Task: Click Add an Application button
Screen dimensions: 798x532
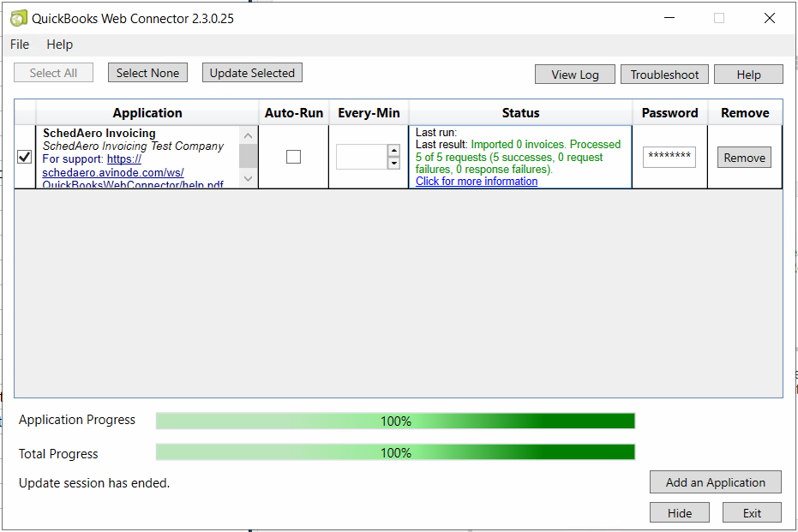Action: [716, 482]
